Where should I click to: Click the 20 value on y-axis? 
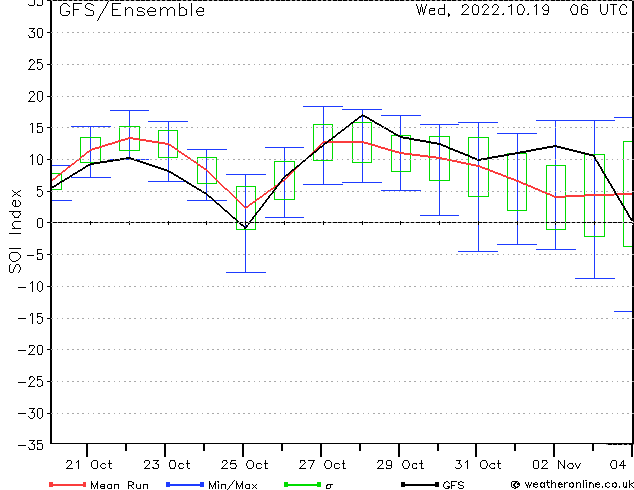pyautogui.click(x=36, y=96)
